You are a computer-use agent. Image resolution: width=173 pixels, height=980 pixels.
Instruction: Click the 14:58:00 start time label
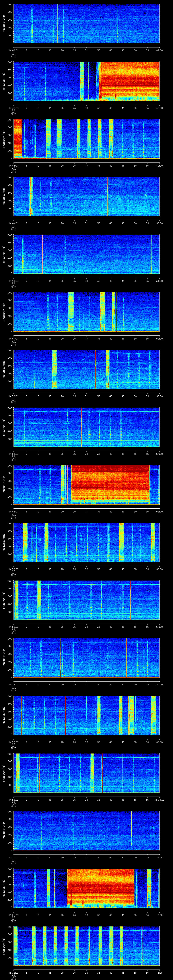(x=13, y=742)
